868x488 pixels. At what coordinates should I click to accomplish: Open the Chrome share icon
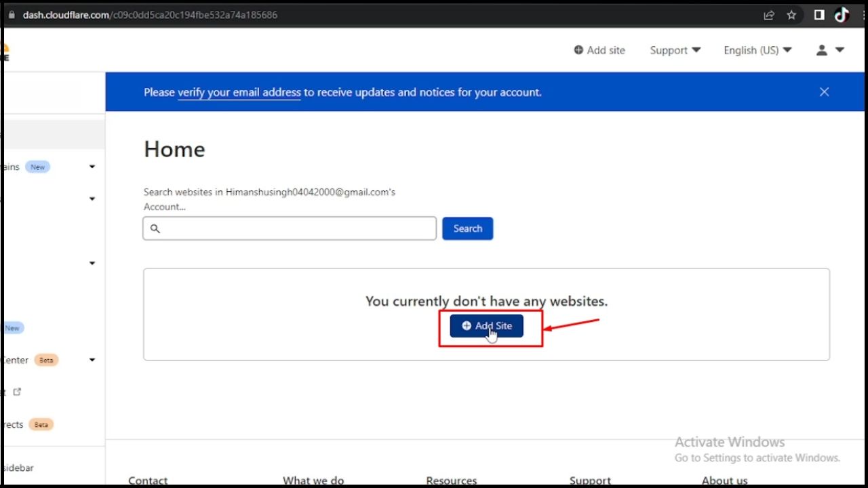[769, 14]
